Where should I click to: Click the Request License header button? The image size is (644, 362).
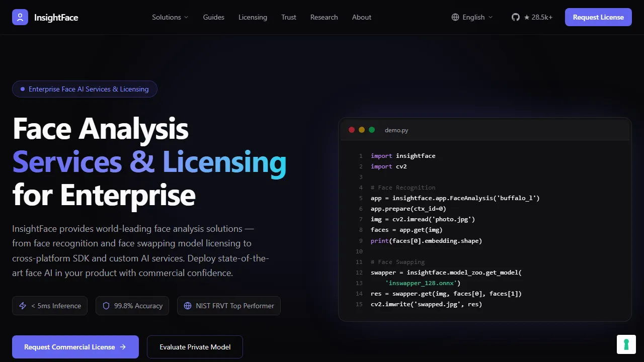[x=598, y=17]
